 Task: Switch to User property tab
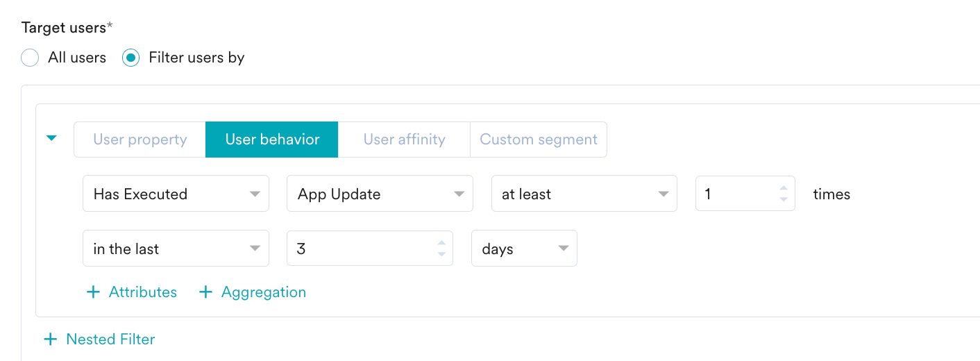pyautogui.click(x=140, y=140)
